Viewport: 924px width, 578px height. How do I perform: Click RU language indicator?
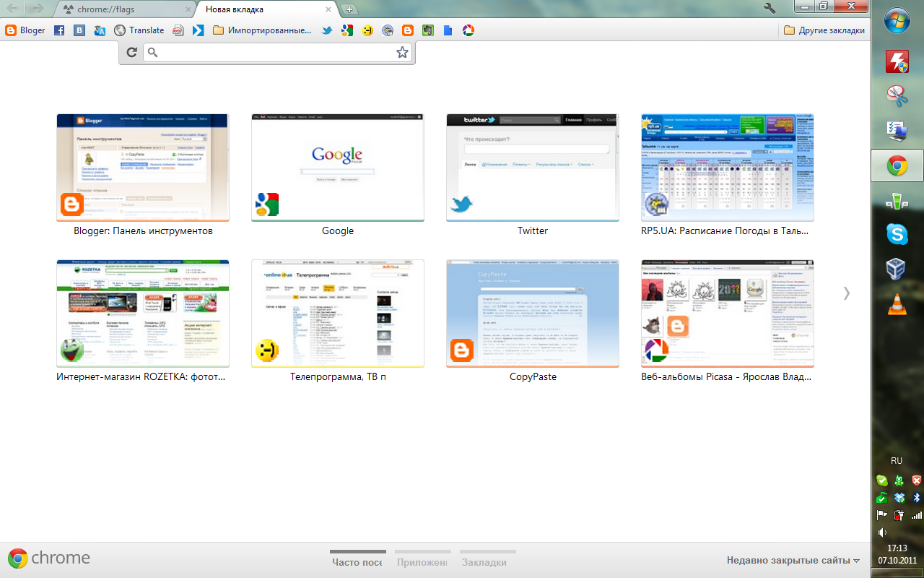coord(897,461)
